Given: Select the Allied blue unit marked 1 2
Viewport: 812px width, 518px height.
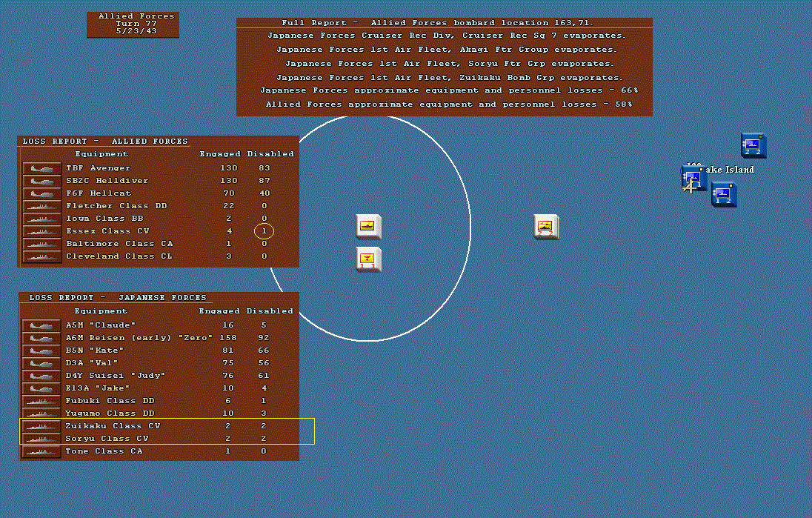Looking at the screenshot, I should (724, 195).
